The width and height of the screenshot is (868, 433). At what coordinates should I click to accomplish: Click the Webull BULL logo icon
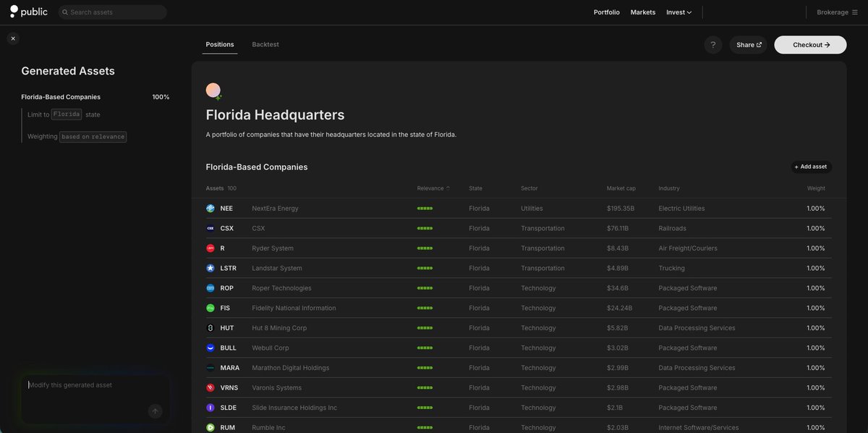(210, 348)
